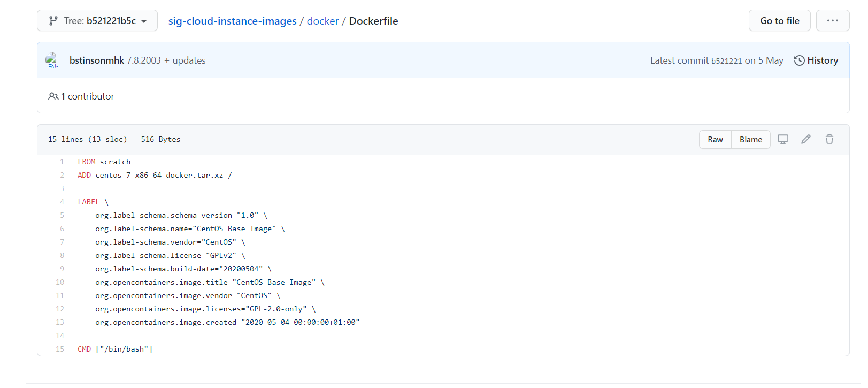Open the Blame view
868x388 pixels.
click(x=750, y=140)
